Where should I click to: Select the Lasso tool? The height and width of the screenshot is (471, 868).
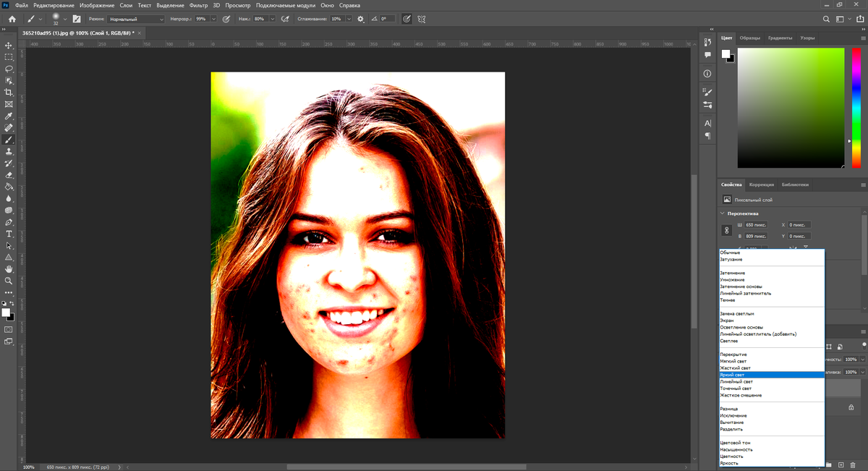(9, 69)
